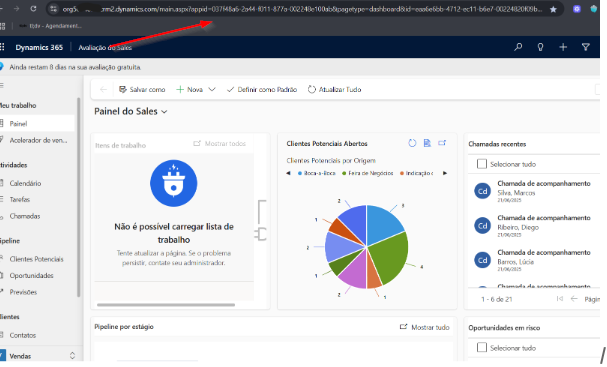Image resolution: width=607 pixels, height=367 pixels.
Task: Click the Nova button
Action: 190,89
